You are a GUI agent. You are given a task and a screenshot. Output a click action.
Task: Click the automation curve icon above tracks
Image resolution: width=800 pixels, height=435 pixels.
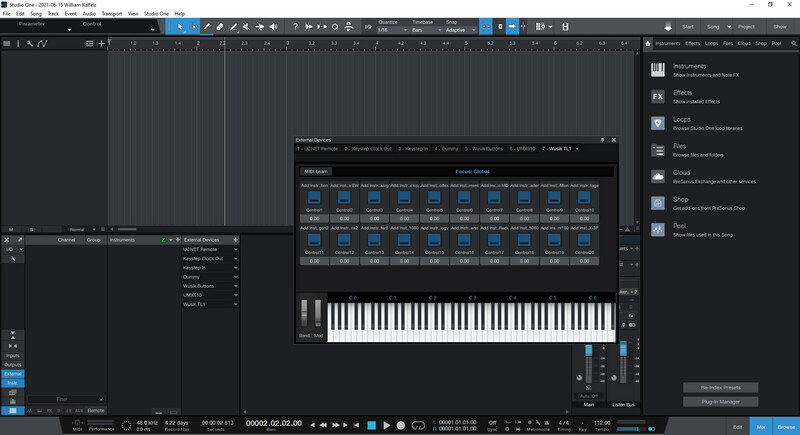pos(42,43)
